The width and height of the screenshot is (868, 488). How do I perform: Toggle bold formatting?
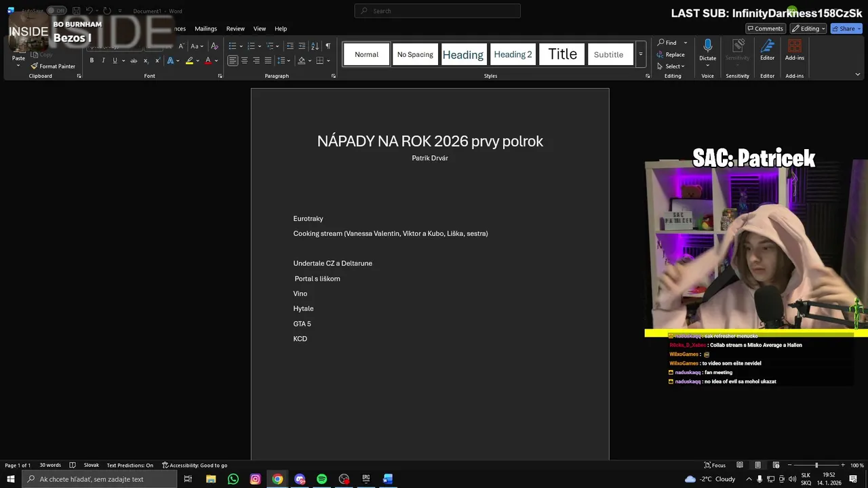pyautogui.click(x=92, y=60)
